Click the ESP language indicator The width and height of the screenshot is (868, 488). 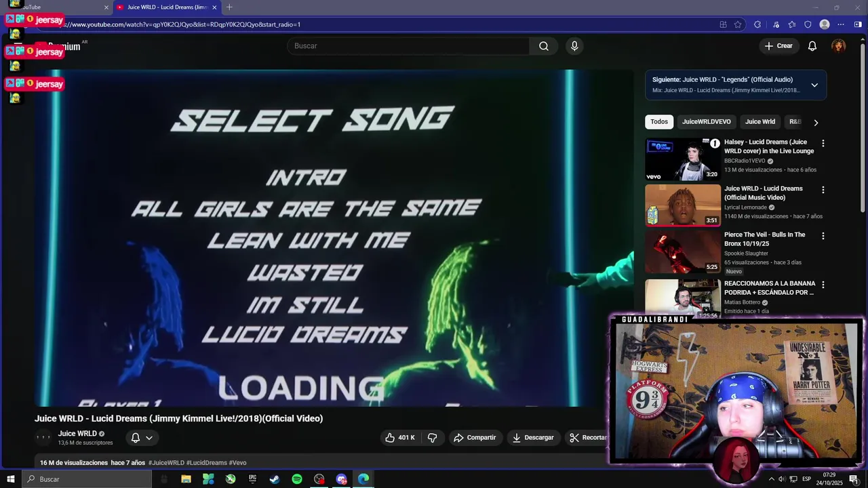pyautogui.click(x=807, y=479)
